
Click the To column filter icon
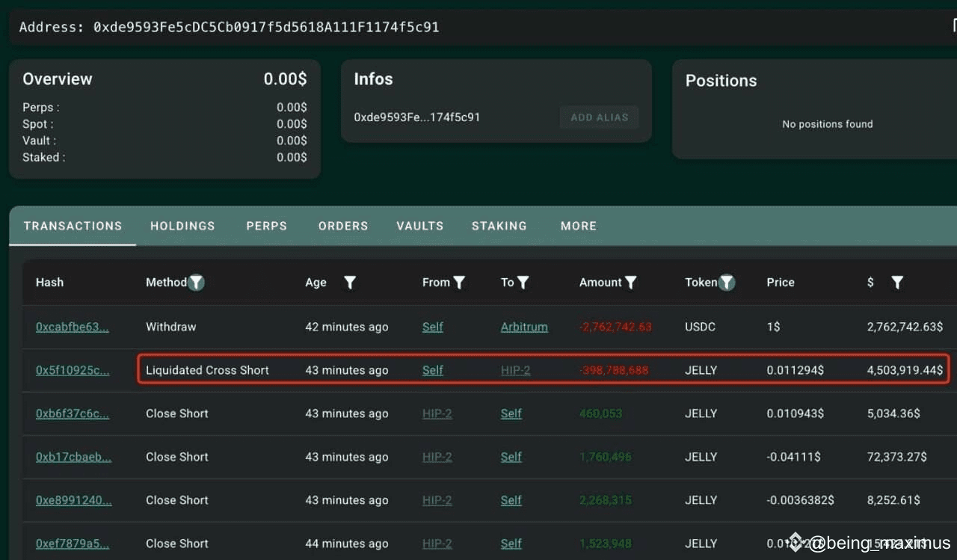(523, 283)
